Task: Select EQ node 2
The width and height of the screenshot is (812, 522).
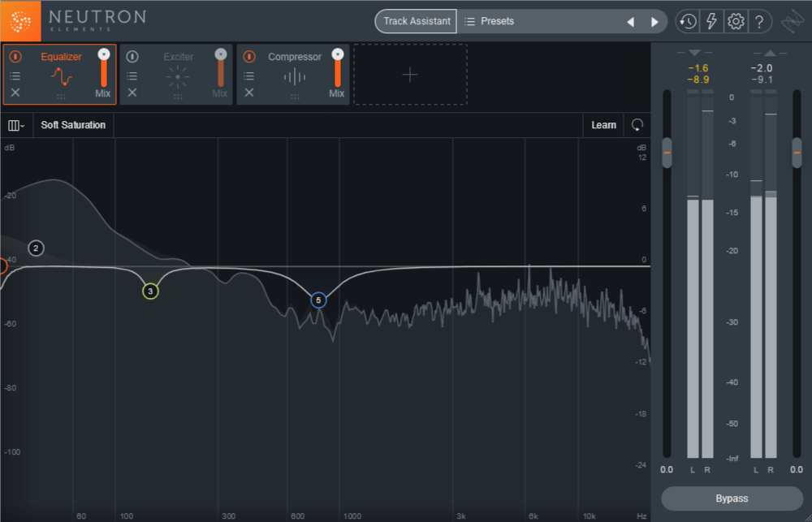Action: pyautogui.click(x=36, y=248)
